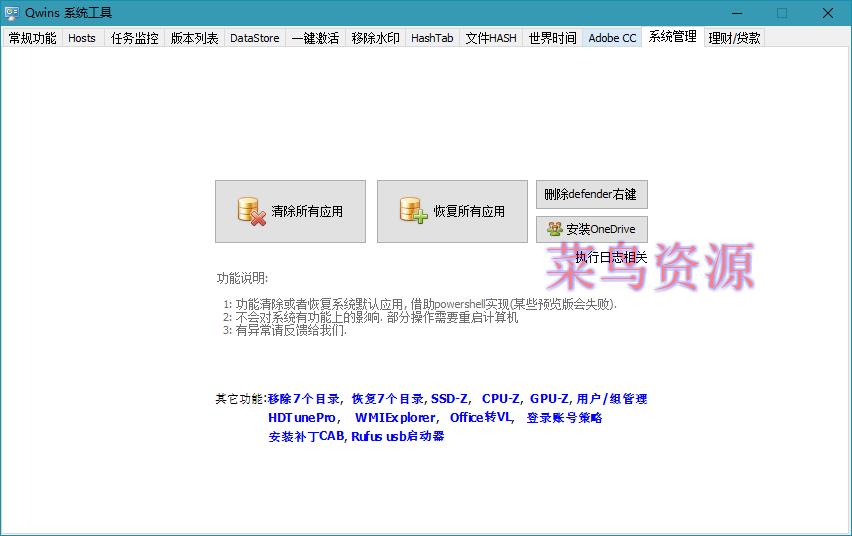The image size is (852, 536).
Task: Open 登录账号策略 link
Action: pyautogui.click(x=565, y=417)
